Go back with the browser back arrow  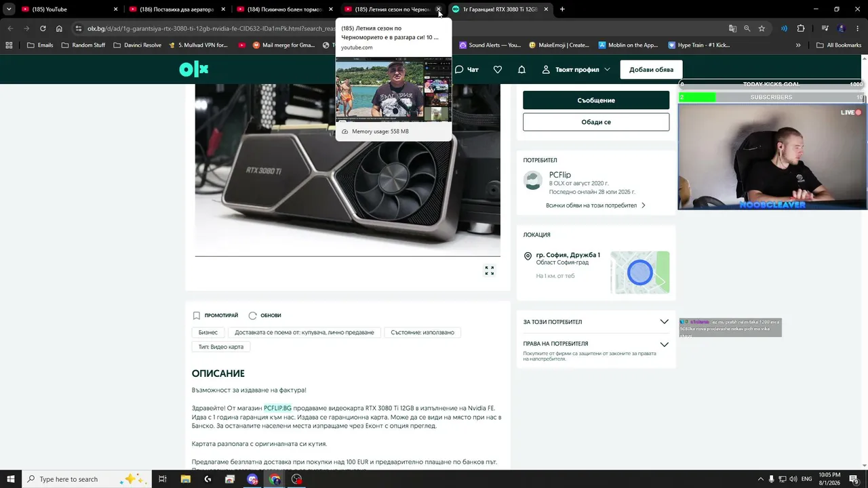[x=10, y=28]
